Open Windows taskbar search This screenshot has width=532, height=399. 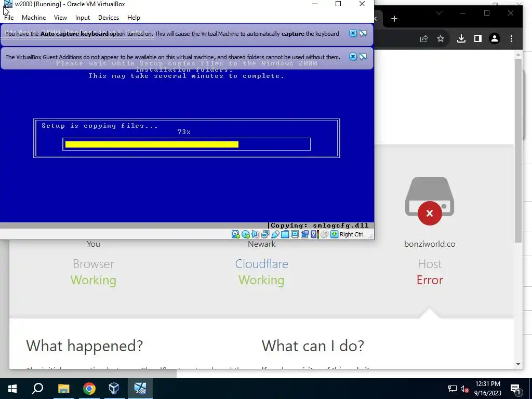point(37,389)
